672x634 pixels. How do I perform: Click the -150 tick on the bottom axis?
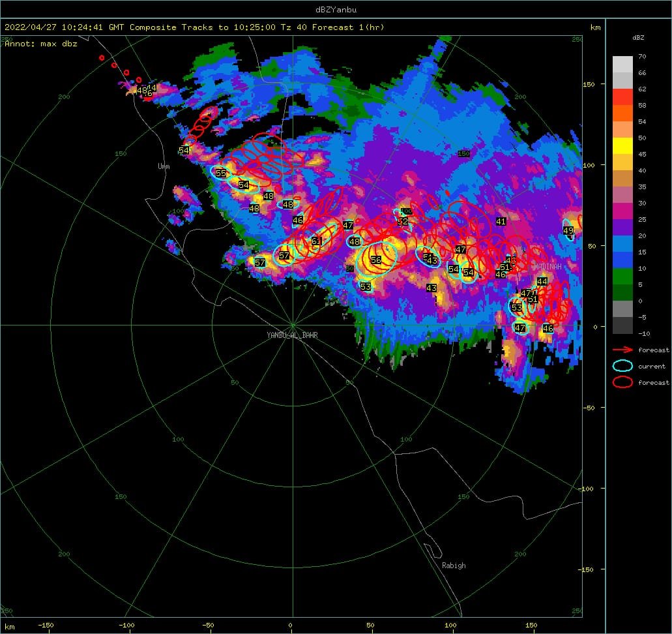[x=46, y=625]
